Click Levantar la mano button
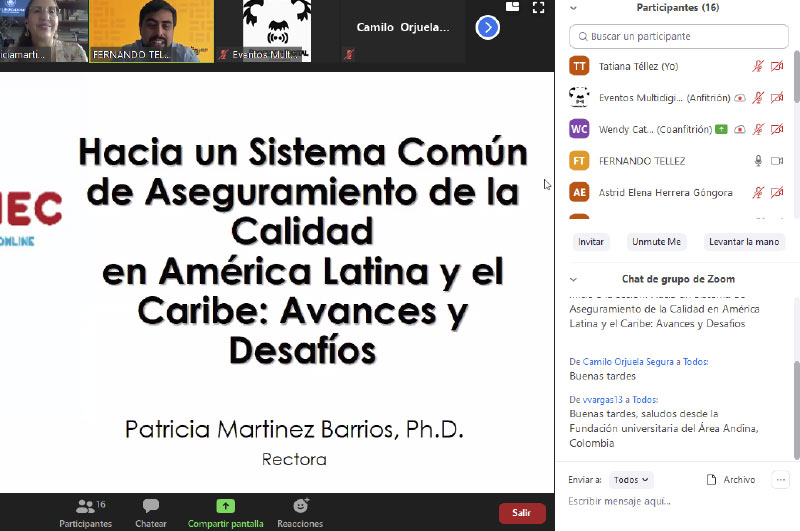The width and height of the screenshot is (800, 531). (x=744, y=242)
